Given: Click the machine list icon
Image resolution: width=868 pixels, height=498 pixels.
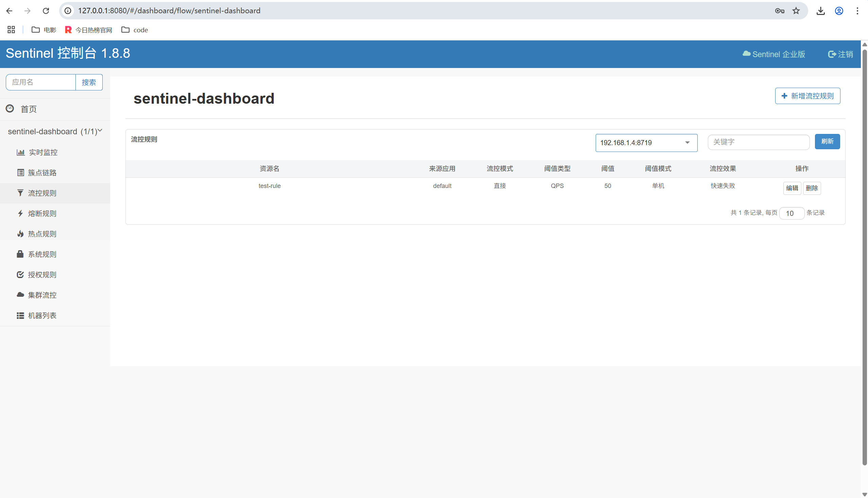Looking at the screenshot, I should click(20, 315).
